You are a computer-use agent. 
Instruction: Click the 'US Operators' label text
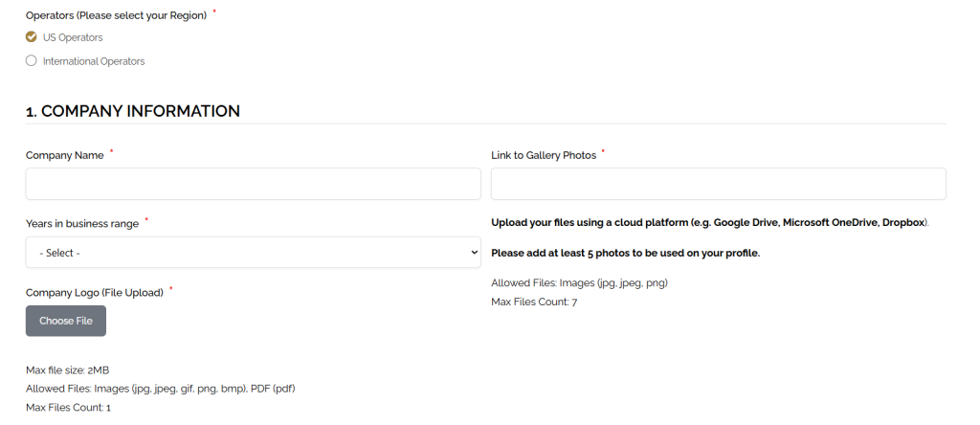pos(73,37)
